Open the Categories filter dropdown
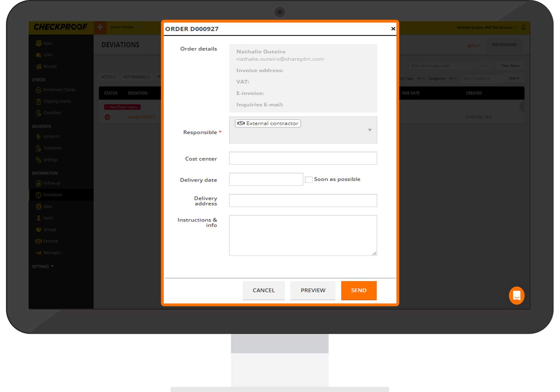This screenshot has width=560, height=392. [x=453, y=78]
